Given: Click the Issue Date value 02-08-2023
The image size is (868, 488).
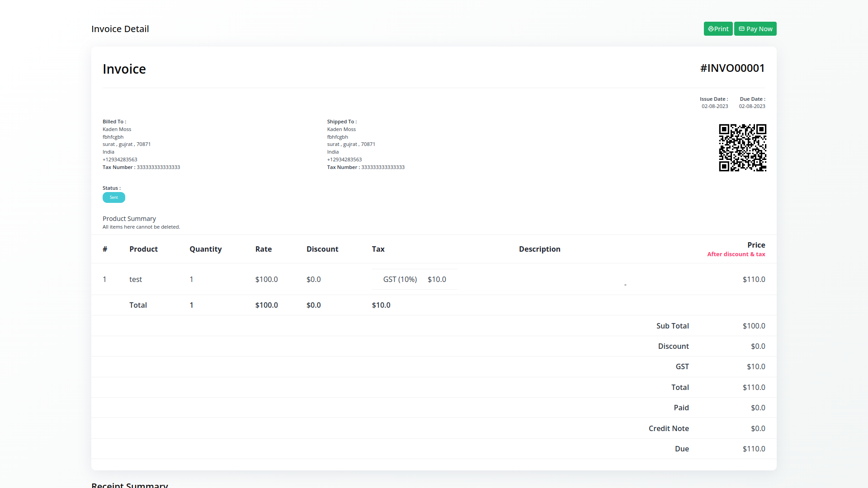Looking at the screenshot, I should pos(714,106).
